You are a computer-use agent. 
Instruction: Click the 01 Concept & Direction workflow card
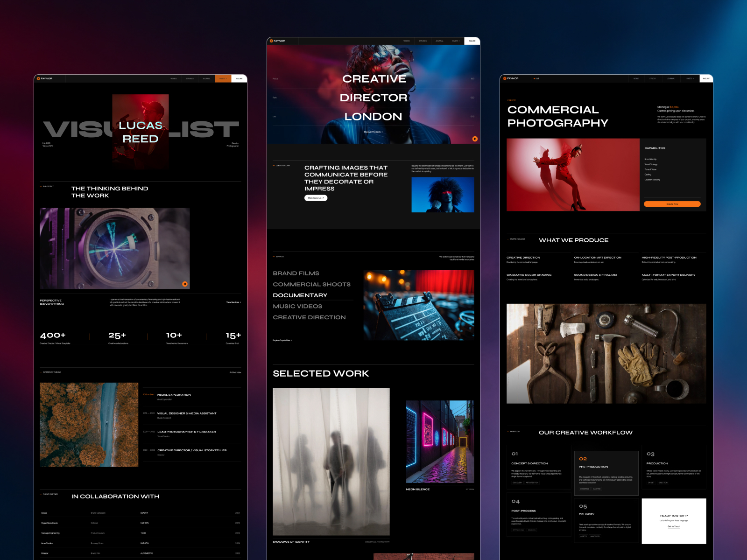[x=539, y=467]
